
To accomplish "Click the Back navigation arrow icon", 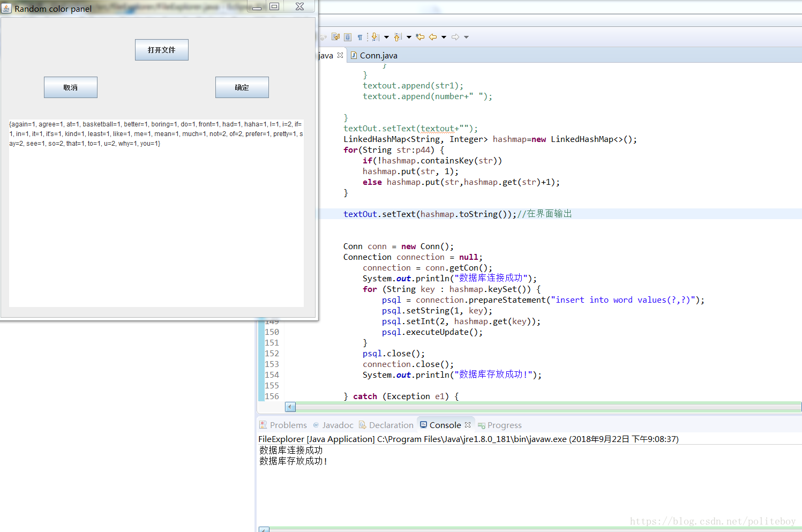I will (x=433, y=37).
